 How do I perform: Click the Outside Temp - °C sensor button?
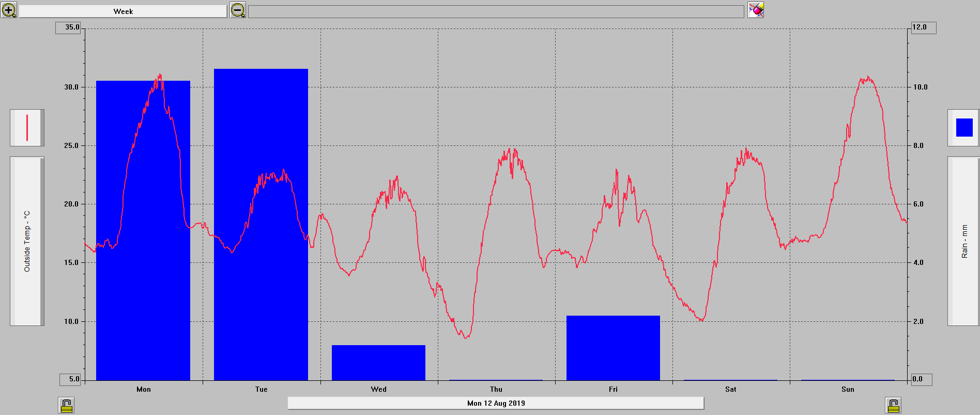27,241
